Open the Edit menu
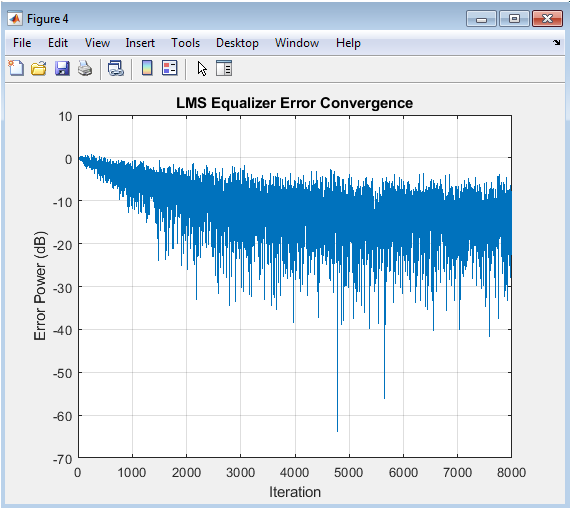 [x=58, y=43]
